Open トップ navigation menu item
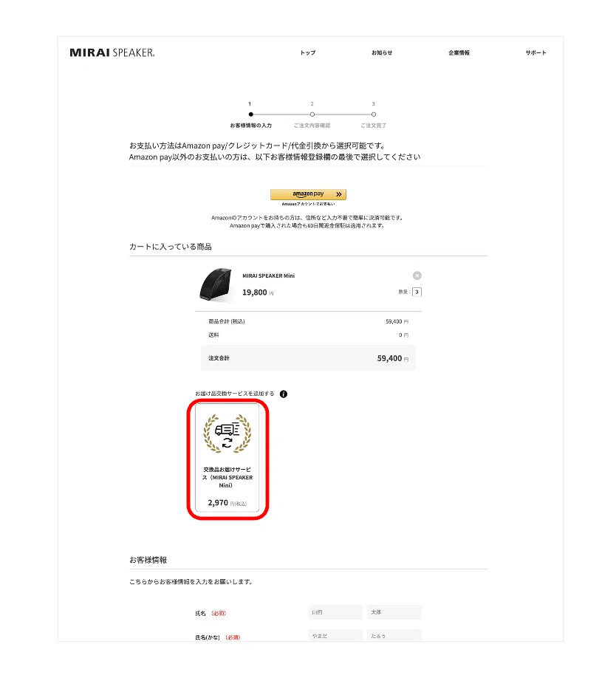 pos(308,52)
